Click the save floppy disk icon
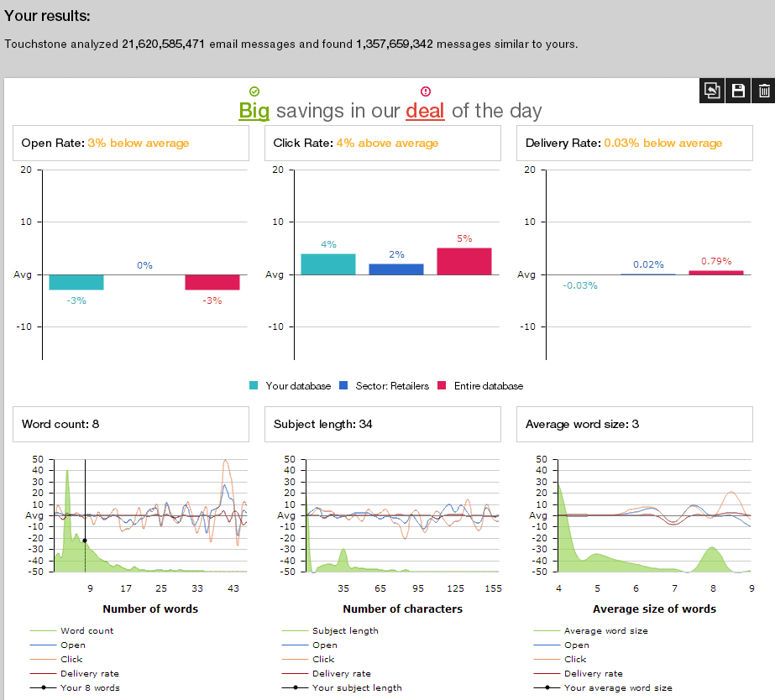This screenshot has width=775, height=700. 738,91
